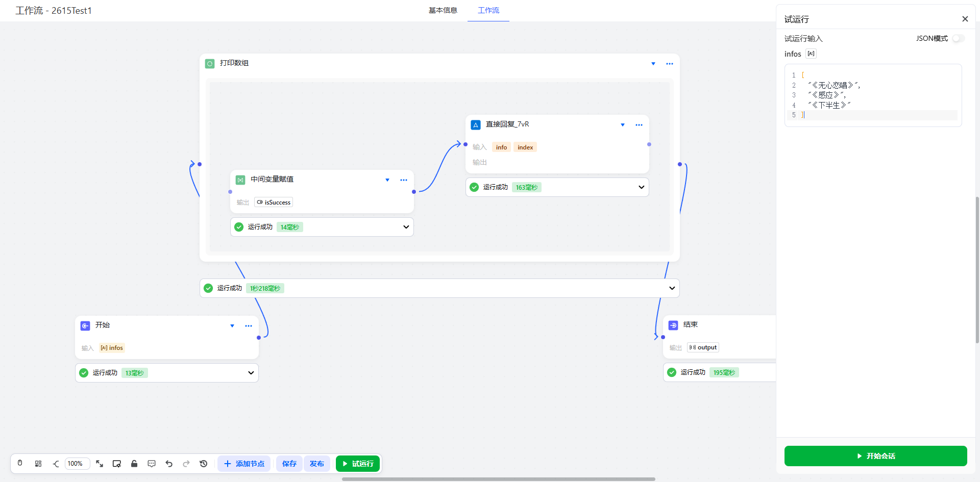Open more options on 直接回复_7vR node

pyautogui.click(x=639, y=125)
